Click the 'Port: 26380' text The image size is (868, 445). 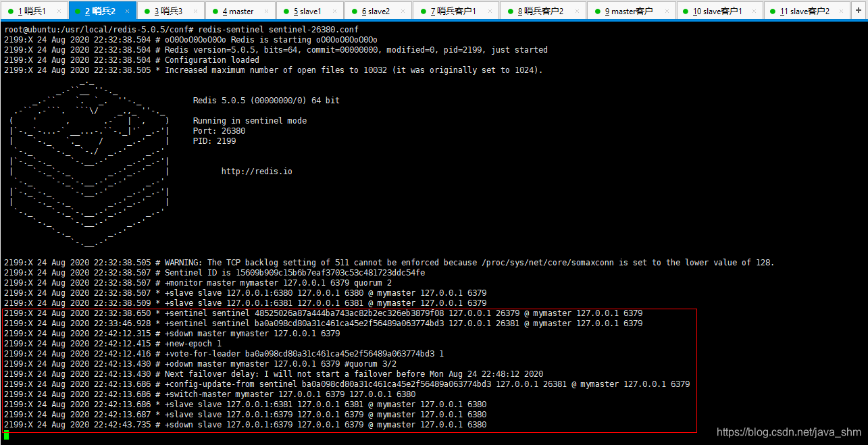coord(219,131)
